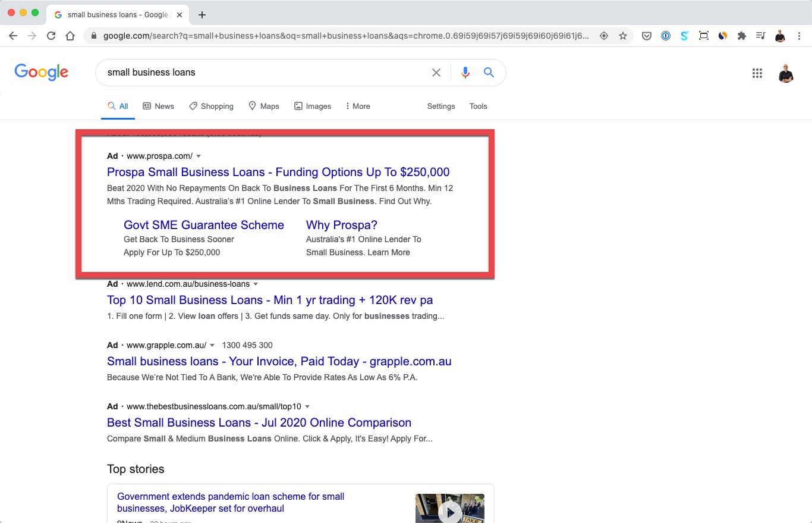Open Top 10 Small Business Loans ad
This screenshot has height=523, width=812.
(270, 300)
